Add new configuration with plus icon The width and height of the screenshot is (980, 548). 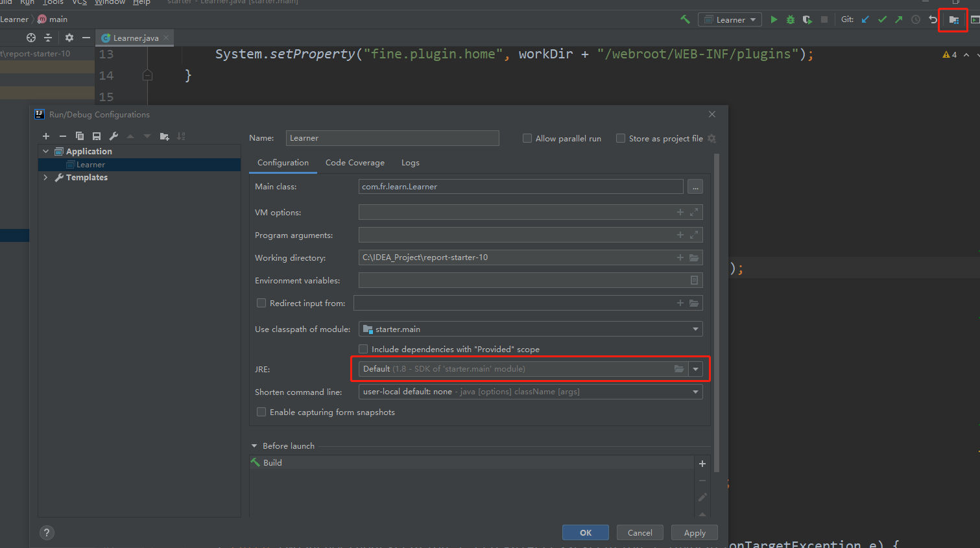(x=46, y=136)
